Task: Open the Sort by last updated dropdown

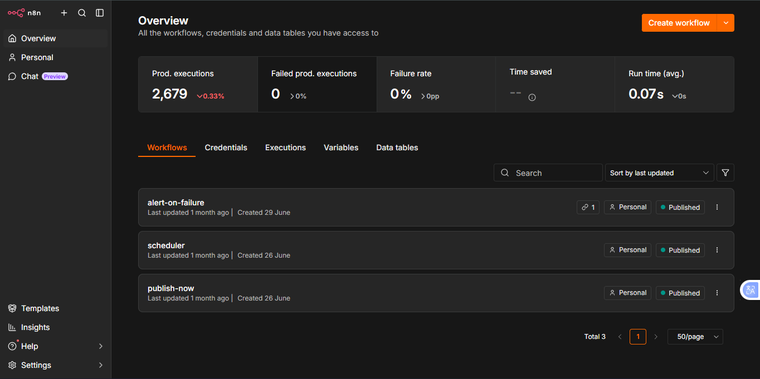Action: [x=659, y=173]
